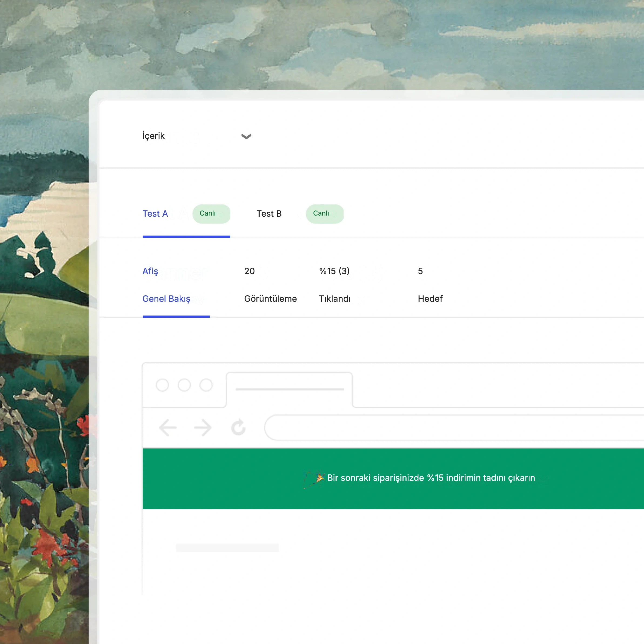Click the Canlı badge beside Test B
The height and width of the screenshot is (644, 644).
click(x=325, y=214)
